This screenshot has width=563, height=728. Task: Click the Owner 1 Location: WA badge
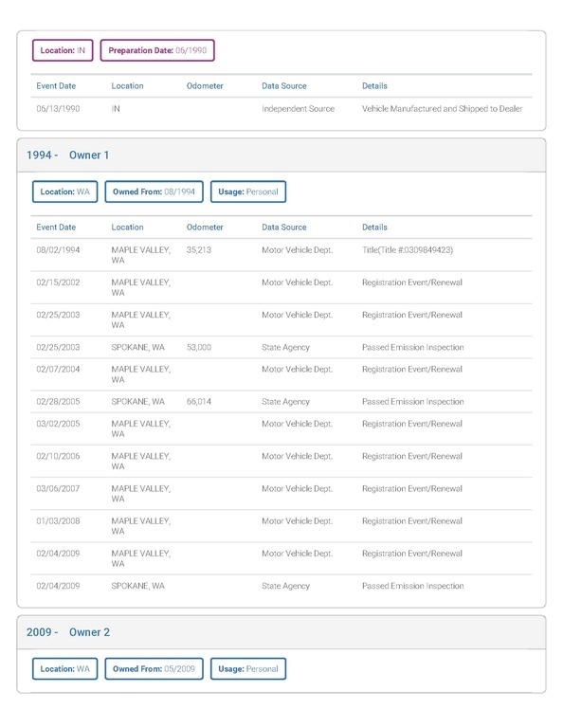65,191
